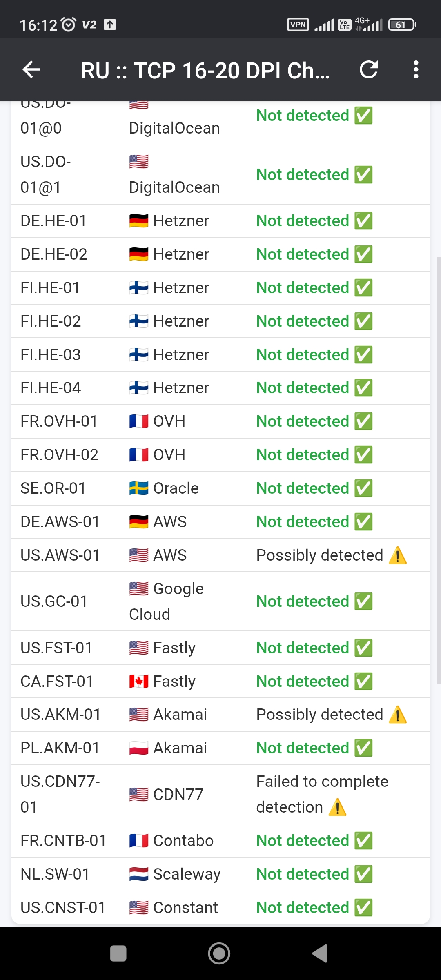Select the FR.OVH-01 row label
Viewport: 441px width, 980px height.
(59, 421)
